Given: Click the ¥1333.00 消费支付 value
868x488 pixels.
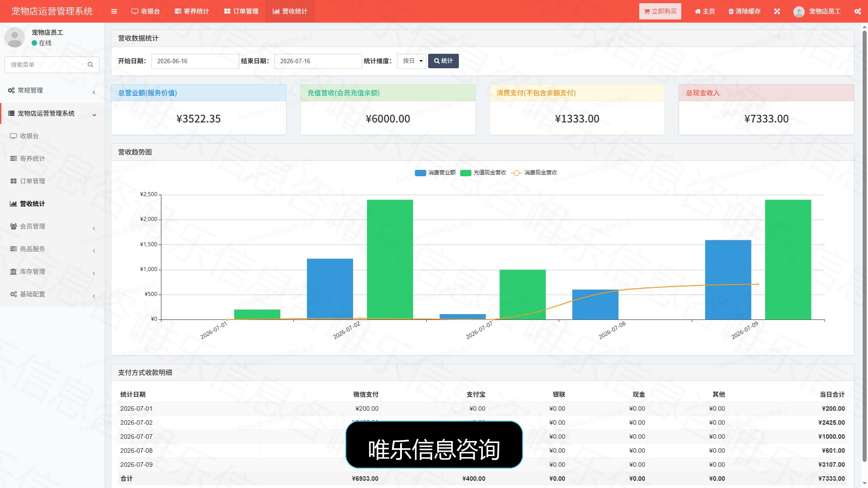Looking at the screenshot, I should point(577,118).
